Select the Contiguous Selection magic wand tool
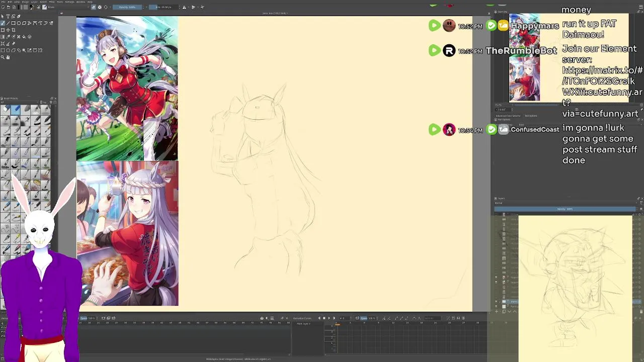Image resolution: width=644 pixels, height=362 pixels. pos(24,50)
